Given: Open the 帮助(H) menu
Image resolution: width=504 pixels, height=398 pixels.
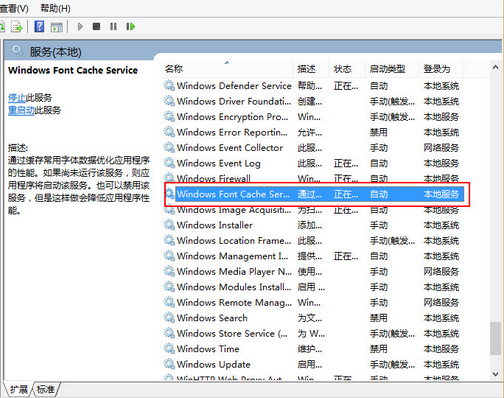Looking at the screenshot, I should tap(55, 8).
